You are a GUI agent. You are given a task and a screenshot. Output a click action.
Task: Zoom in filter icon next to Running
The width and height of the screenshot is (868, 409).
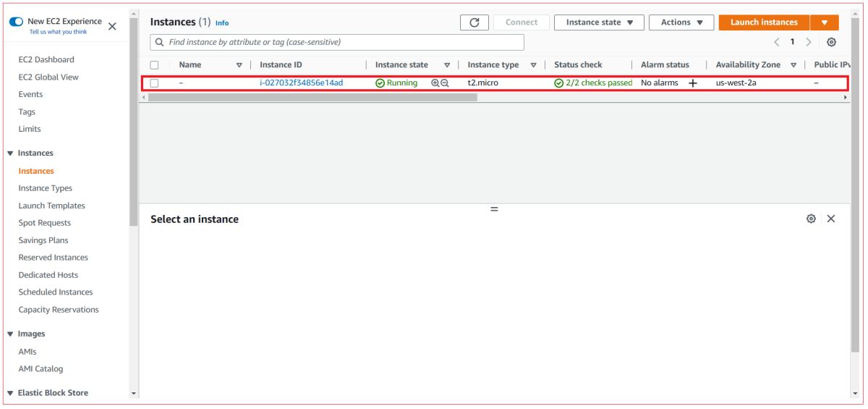point(435,83)
